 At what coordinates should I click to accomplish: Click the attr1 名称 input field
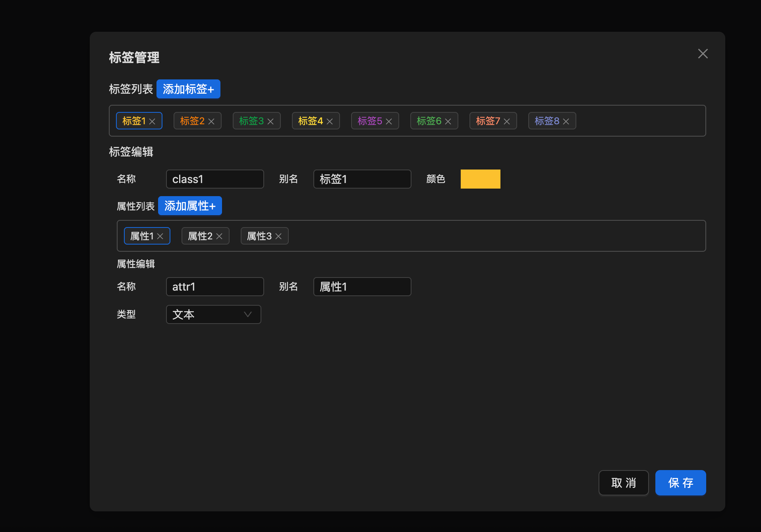[x=215, y=287]
